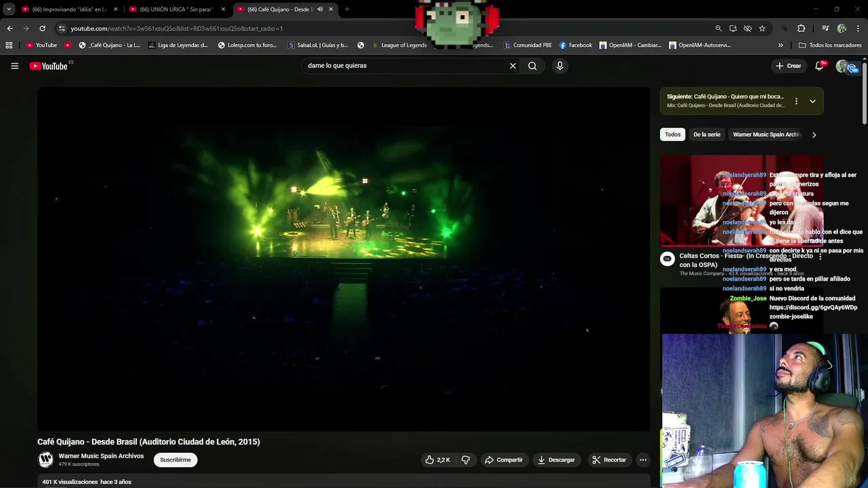Open the browser media control icon
The height and width of the screenshot is (488, 868).
coord(825,28)
